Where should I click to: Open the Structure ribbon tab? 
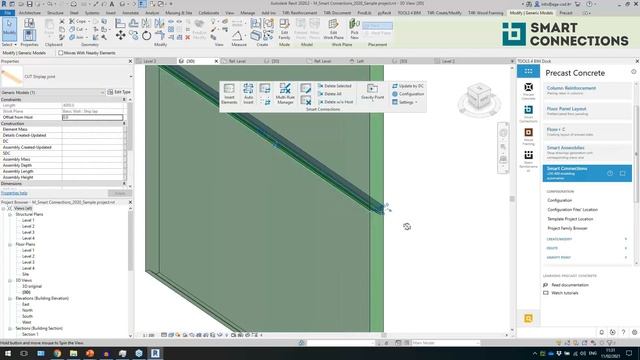55,13
